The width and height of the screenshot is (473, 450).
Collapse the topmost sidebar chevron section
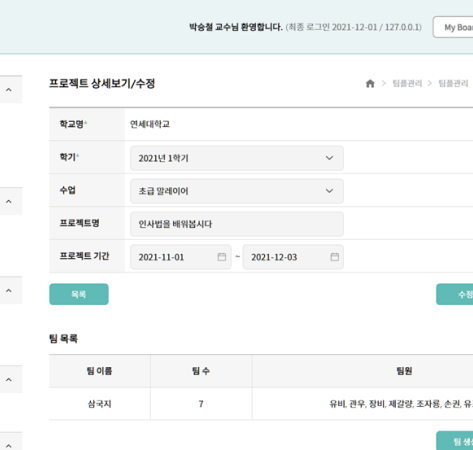[9, 89]
